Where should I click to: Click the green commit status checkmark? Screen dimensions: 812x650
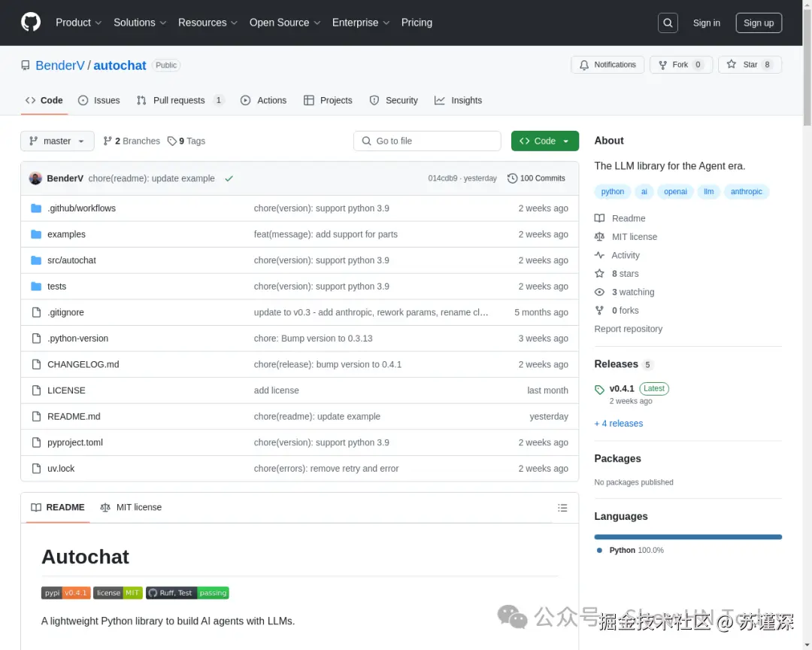tap(229, 178)
